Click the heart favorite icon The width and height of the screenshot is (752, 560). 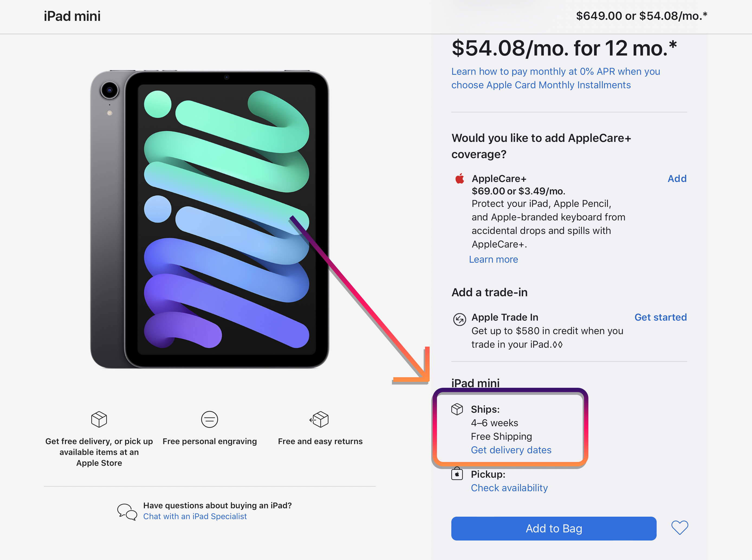coord(679,528)
